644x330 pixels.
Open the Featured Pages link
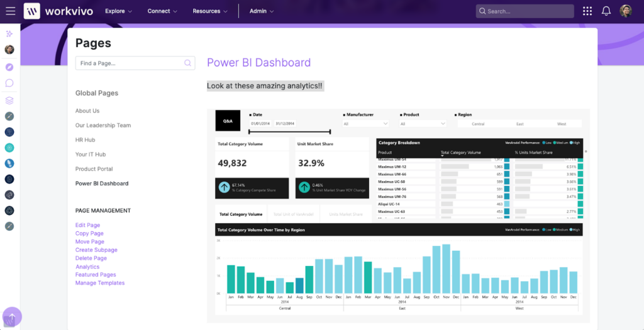pos(96,275)
